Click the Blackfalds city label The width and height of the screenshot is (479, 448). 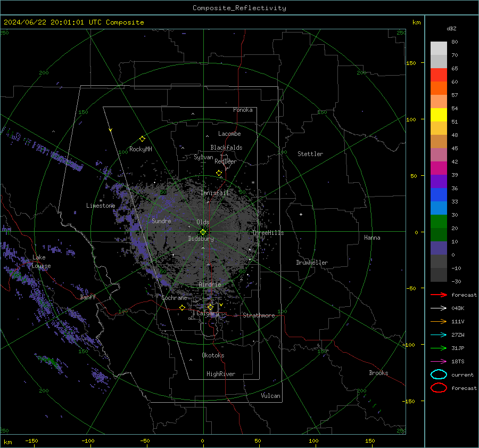pos(226,148)
